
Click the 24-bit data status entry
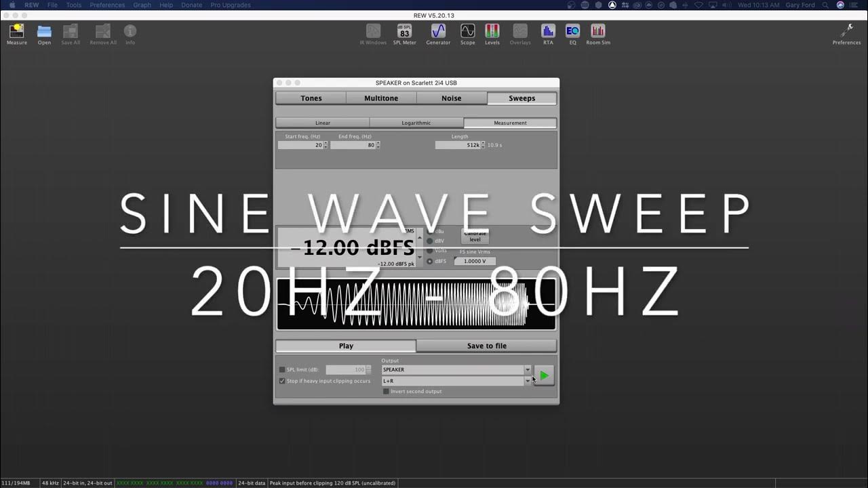pos(252,483)
